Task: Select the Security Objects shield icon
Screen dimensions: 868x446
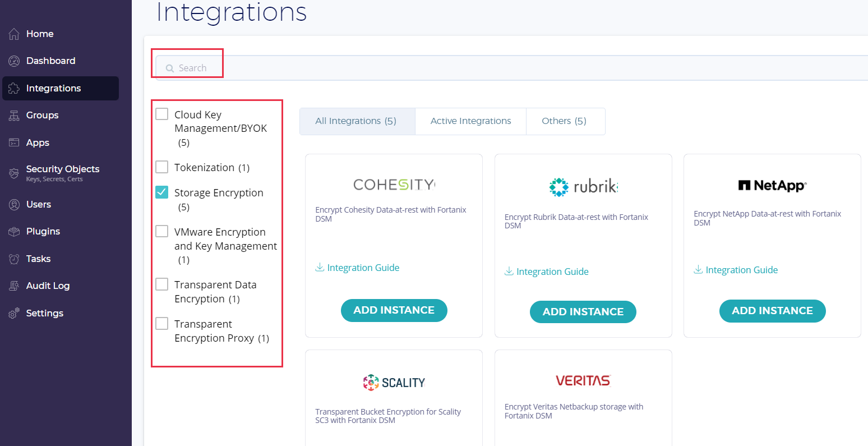Action: tap(14, 173)
